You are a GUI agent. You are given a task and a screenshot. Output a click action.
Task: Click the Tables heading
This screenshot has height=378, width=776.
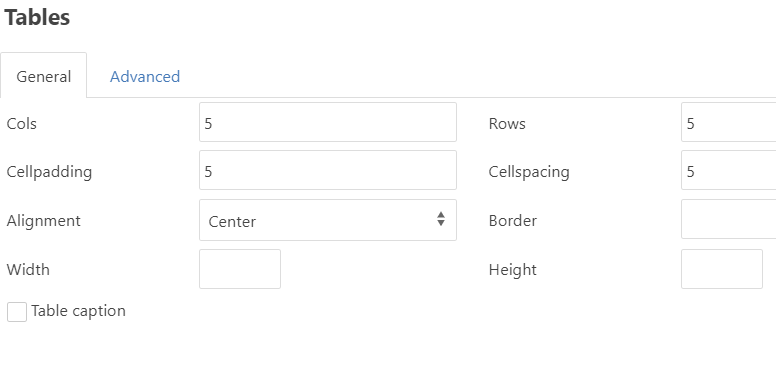click(x=37, y=17)
